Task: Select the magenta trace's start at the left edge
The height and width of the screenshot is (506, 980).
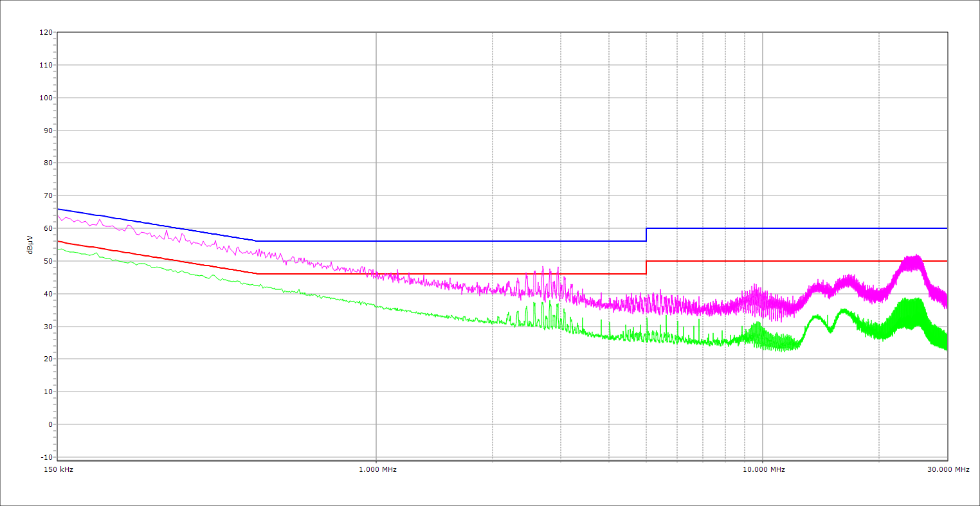Action: click(59, 216)
